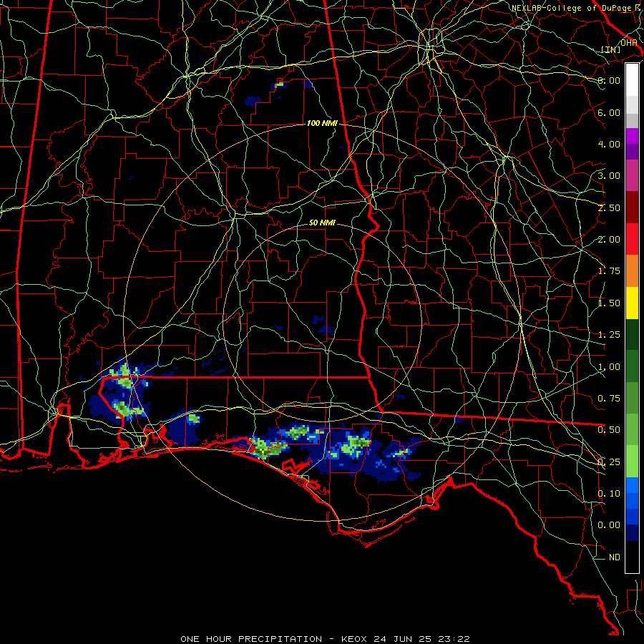Click the 100 NMI range ring label
This screenshot has height=644, width=644.
coord(321,123)
